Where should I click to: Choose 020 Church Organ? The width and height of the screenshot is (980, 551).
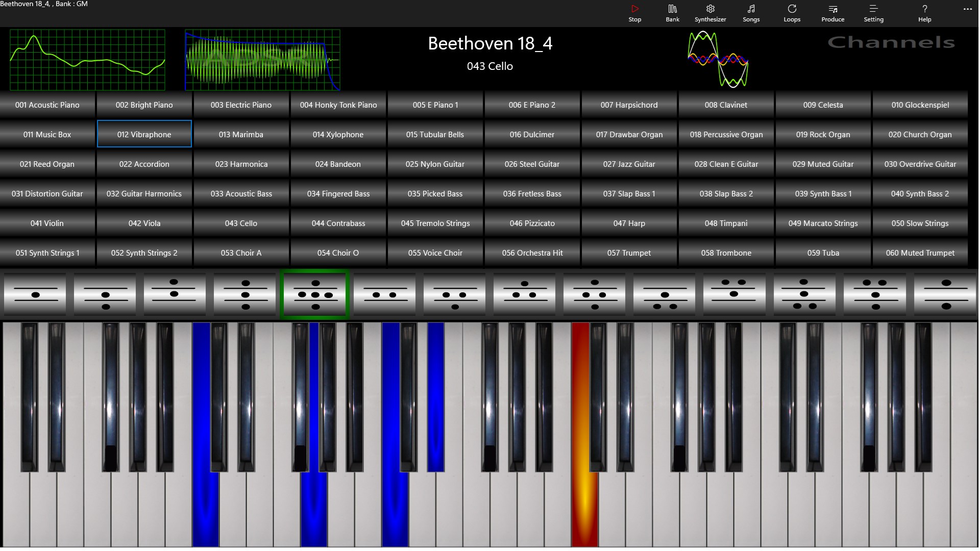(x=920, y=134)
